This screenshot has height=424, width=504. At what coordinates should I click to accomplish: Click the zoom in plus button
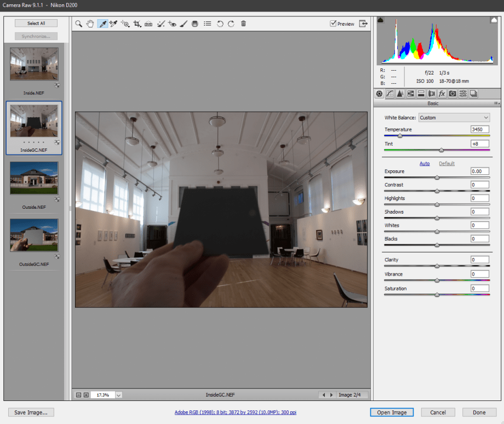86,395
